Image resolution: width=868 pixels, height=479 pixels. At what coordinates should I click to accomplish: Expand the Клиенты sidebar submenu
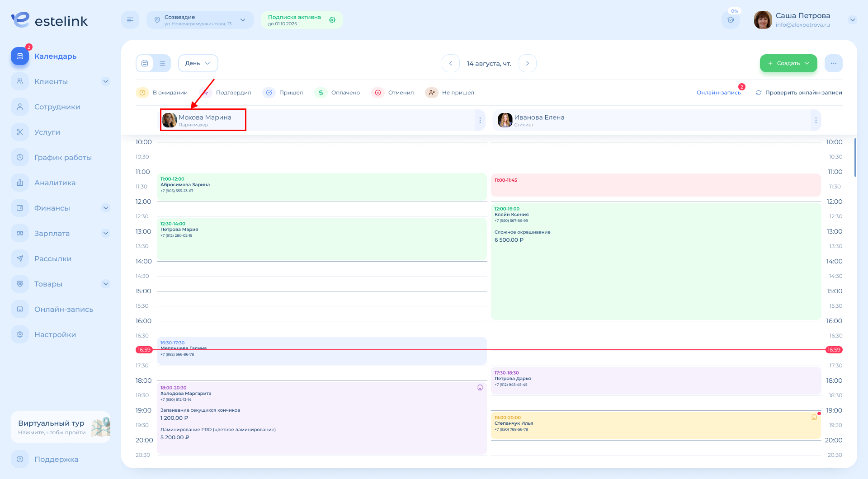coord(105,82)
